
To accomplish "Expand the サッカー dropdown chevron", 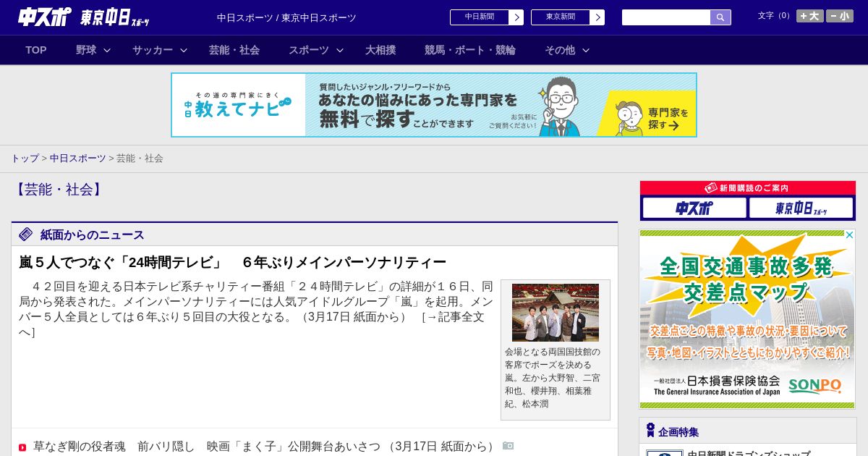I will 184,50.
